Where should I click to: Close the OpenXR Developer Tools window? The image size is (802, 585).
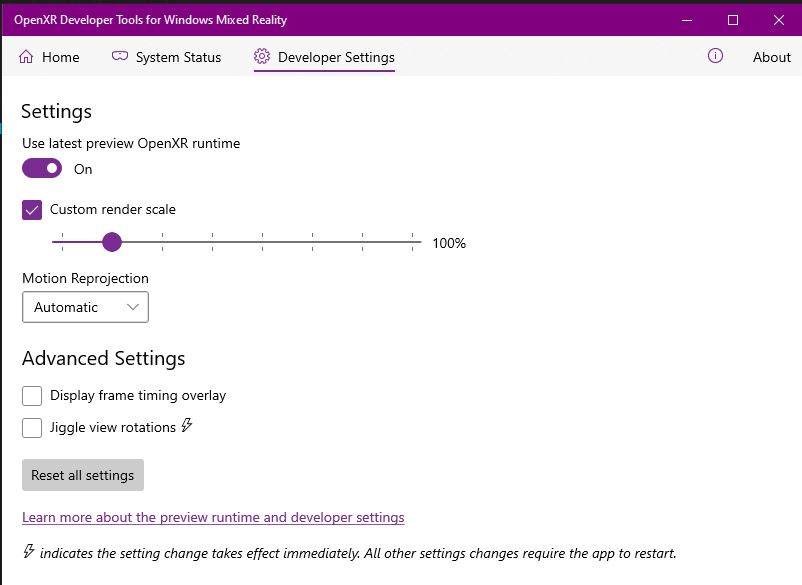point(778,20)
